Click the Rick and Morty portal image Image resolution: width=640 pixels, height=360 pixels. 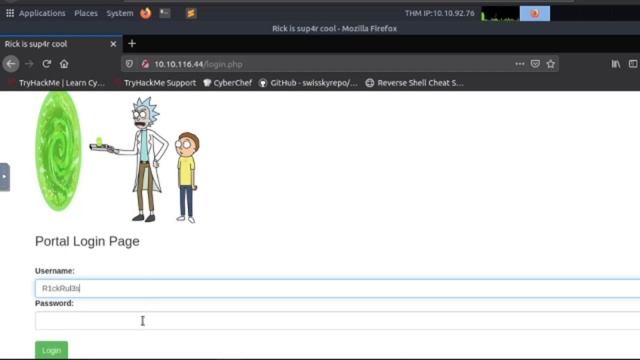click(x=118, y=157)
